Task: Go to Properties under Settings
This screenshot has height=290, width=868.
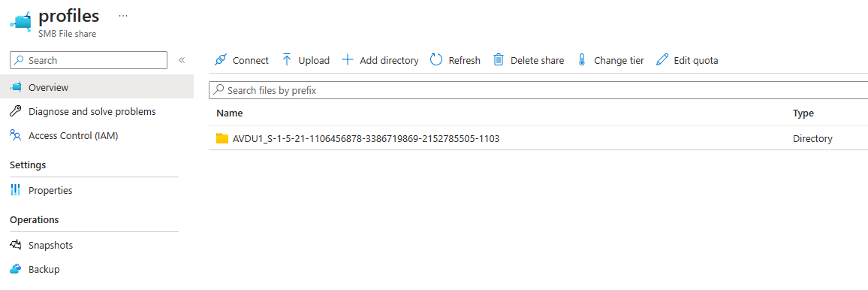Action: (x=50, y=190)
